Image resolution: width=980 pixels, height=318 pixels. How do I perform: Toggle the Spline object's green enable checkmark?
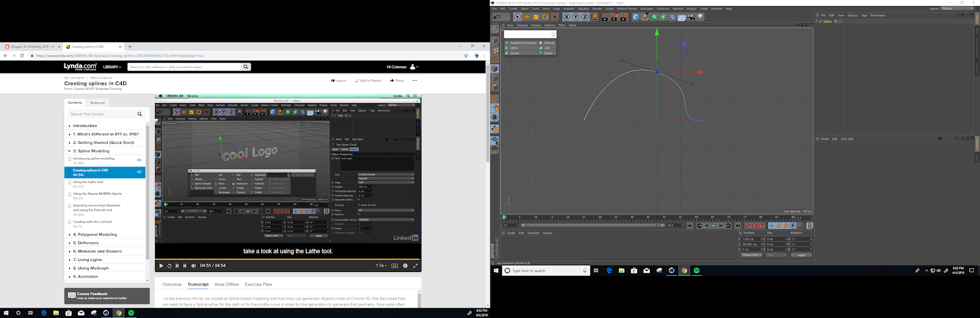point(840,21)
